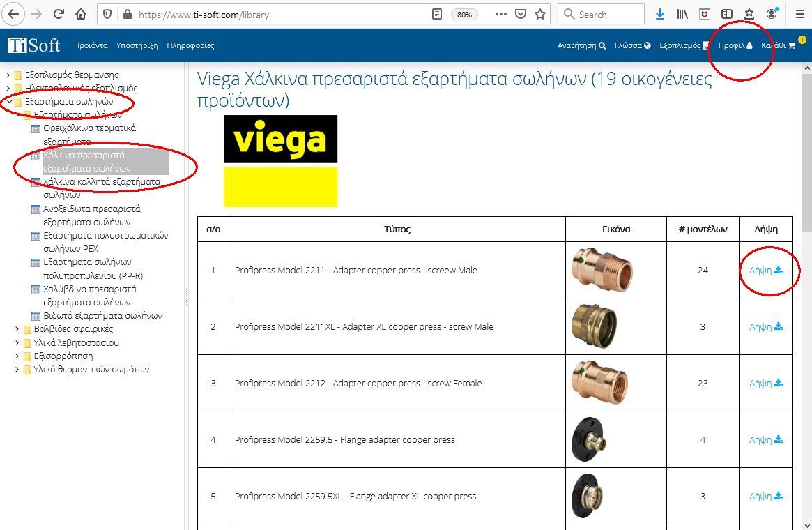Open Firefox hamburger application menu
This screenshot has width=812, height=530.
tap(799, 14)
